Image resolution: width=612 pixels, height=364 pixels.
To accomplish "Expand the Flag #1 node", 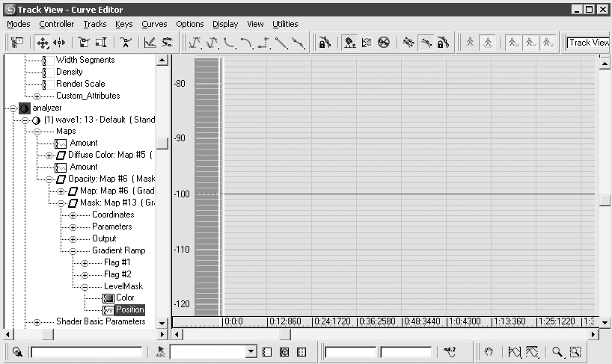I will [x=85, y=263].
